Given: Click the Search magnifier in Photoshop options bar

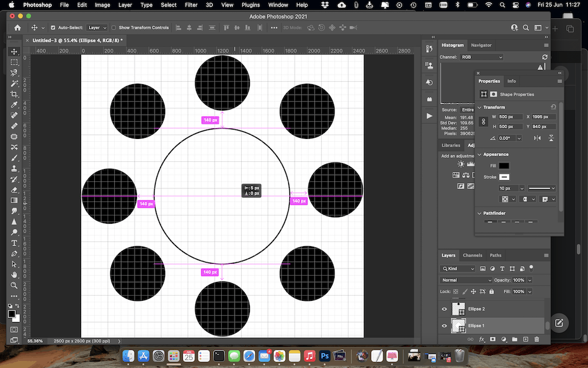Looking at the screenshot, I should pyautogui.click(x=526, y=28).
